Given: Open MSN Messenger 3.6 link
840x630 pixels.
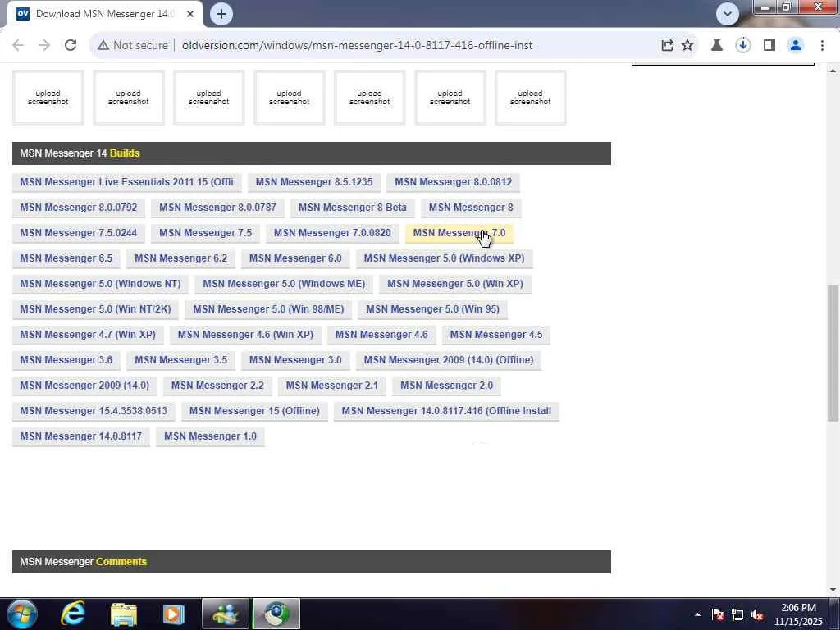Looking at the screenshot, I should coord(66,360).
